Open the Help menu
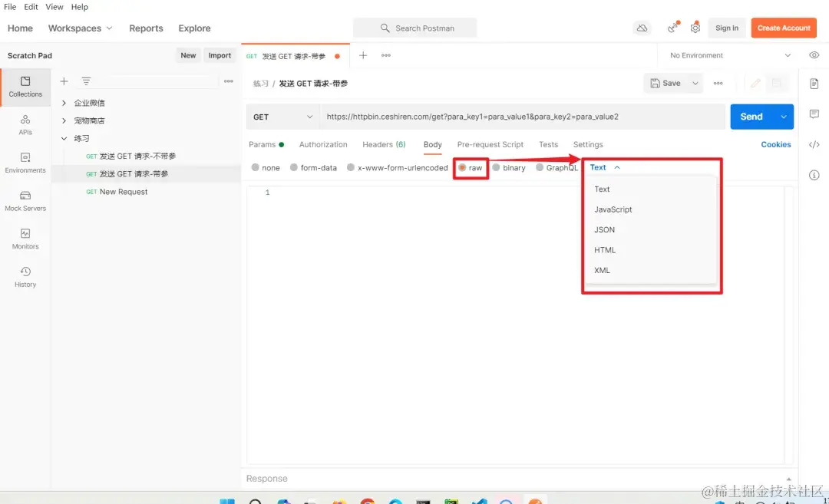The height and width of the screenshot is (504, 829). click(x=80, y=7)
